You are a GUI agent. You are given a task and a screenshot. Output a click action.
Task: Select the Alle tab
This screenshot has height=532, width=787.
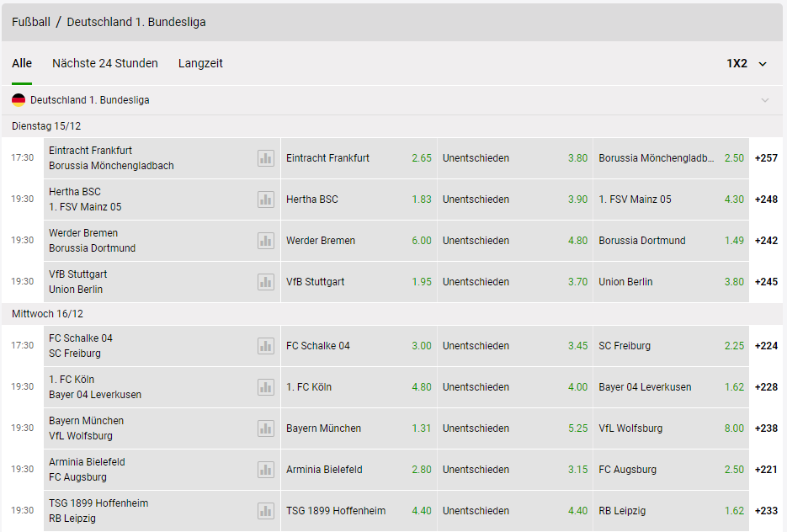point(22,63)
